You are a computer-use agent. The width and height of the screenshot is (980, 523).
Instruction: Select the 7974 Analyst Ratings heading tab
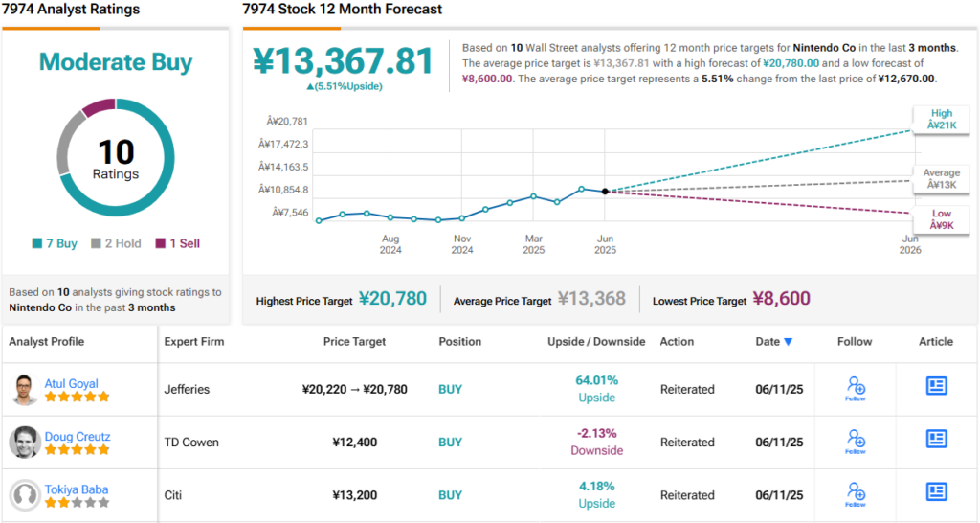tap(71, 10)
